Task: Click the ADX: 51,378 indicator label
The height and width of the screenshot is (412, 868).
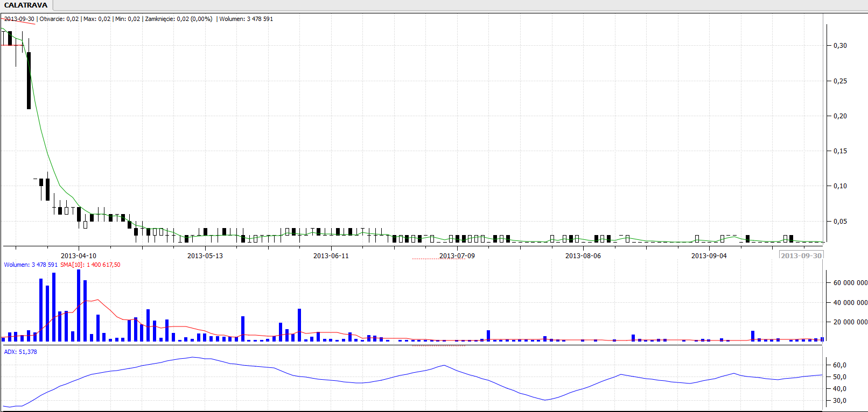Action: click(x=20, y=352)
